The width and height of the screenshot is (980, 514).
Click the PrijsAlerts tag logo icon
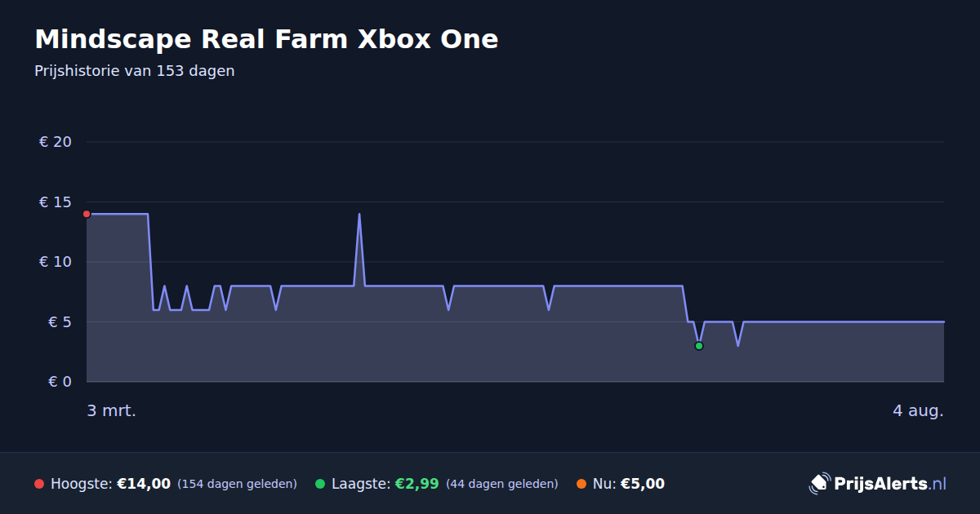(819, 483)
